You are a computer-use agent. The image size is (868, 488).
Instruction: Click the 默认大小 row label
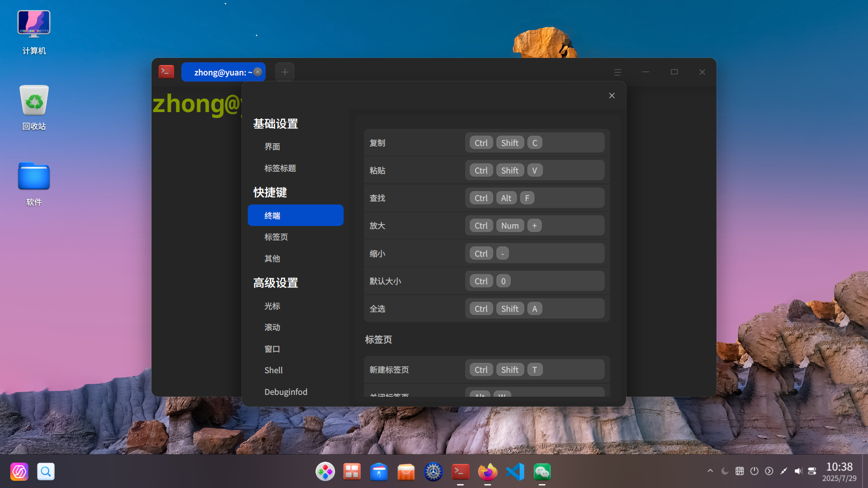point(385,281)
